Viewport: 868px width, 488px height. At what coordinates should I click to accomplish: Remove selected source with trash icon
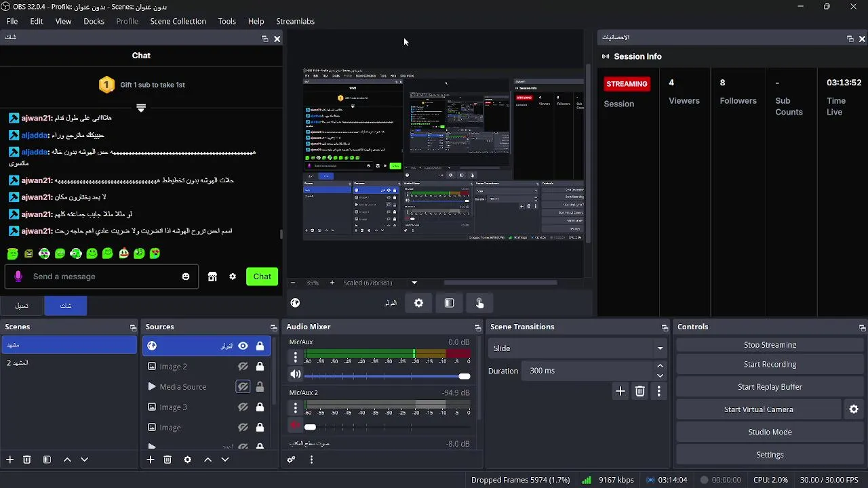[167, 460]
